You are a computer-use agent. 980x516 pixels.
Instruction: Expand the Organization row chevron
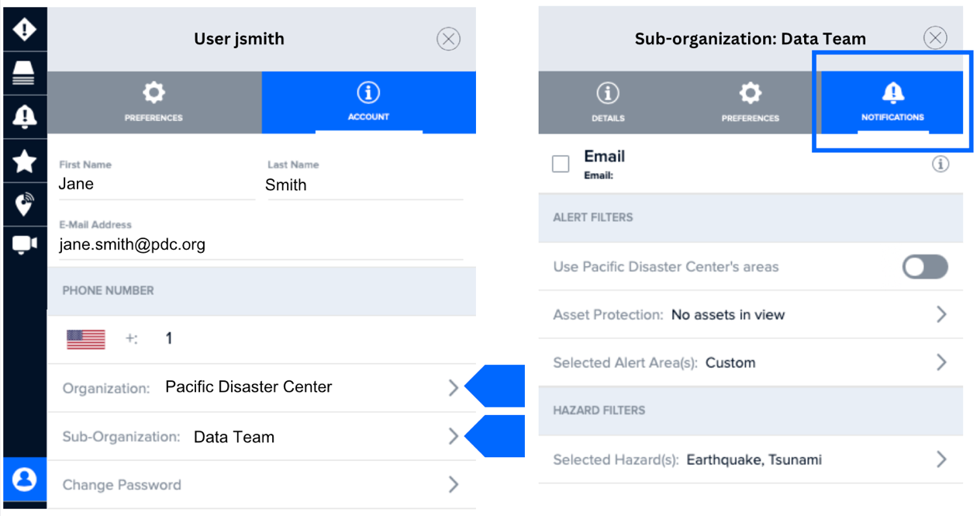[x=454, y=388]
